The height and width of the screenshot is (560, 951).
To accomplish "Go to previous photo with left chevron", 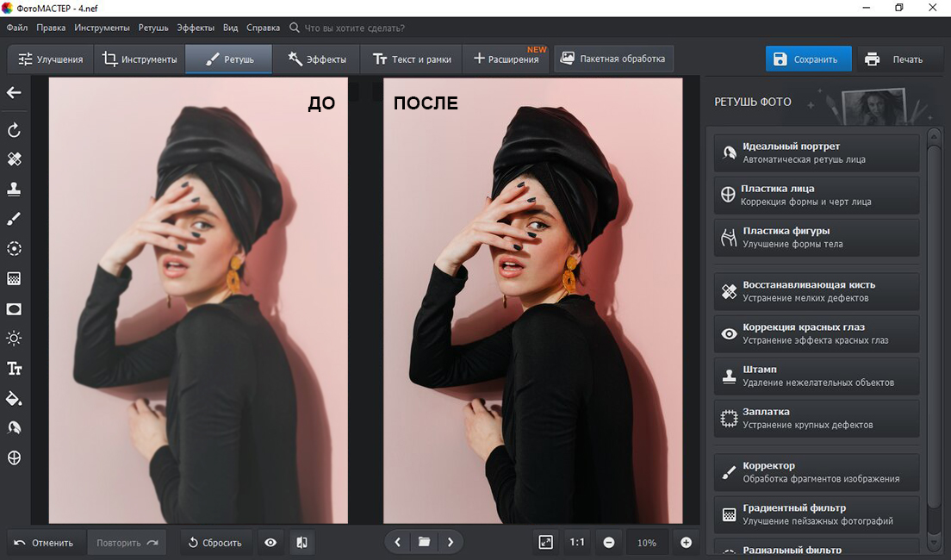I will coord(397,542).
